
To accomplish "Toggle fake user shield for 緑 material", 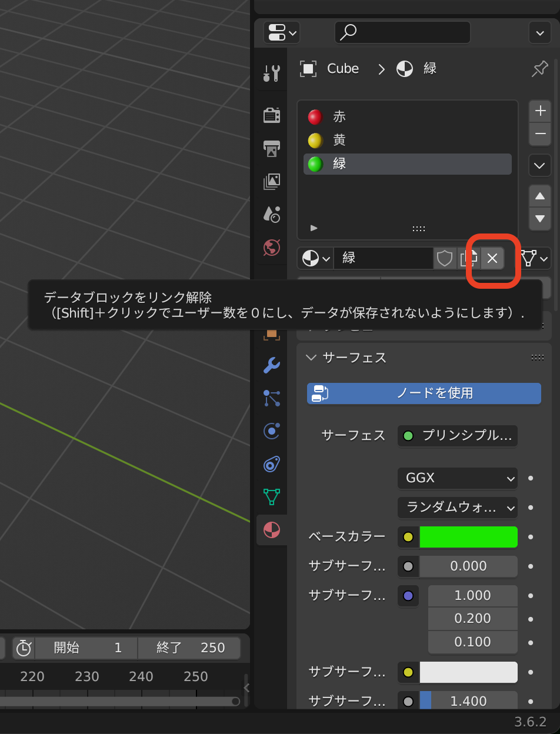I will click(445, 258).
